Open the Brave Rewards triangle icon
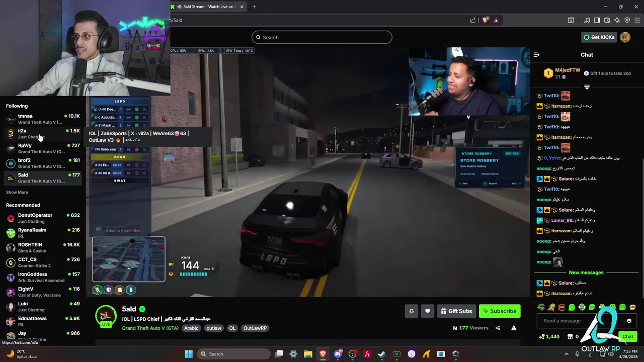 coord(496,20)
